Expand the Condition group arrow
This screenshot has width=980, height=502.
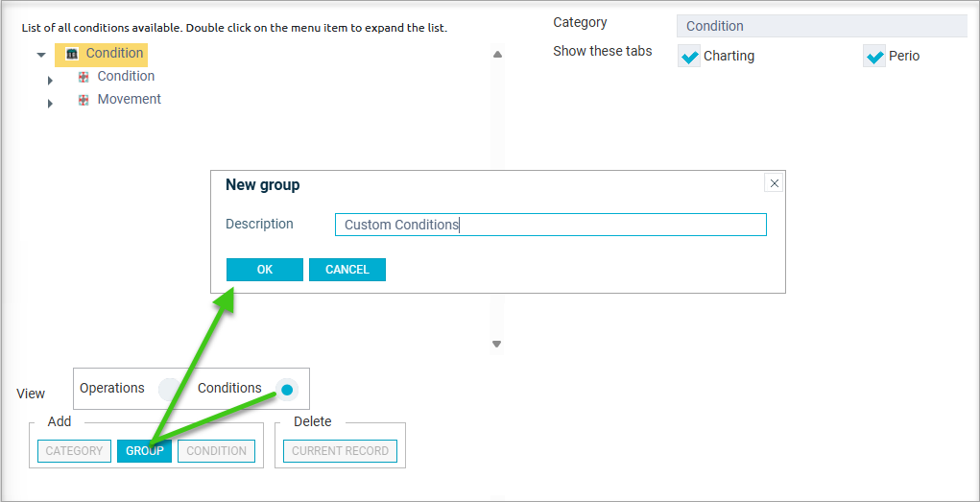[x=50, y=80]
